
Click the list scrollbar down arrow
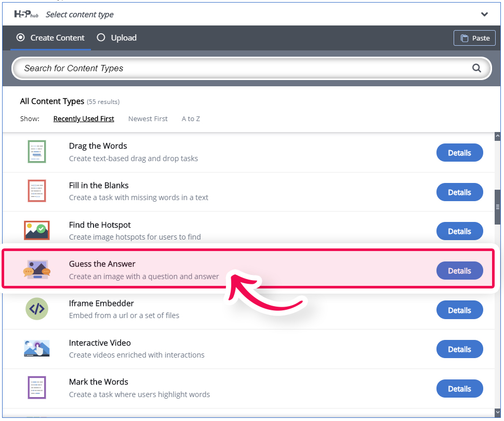[498, 412]
